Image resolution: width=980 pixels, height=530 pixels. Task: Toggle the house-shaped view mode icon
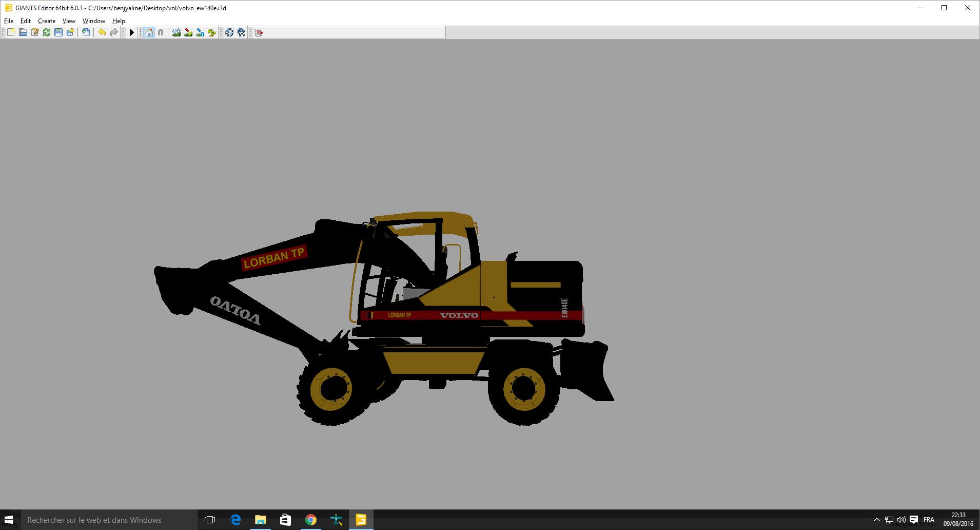click(149, 32)
